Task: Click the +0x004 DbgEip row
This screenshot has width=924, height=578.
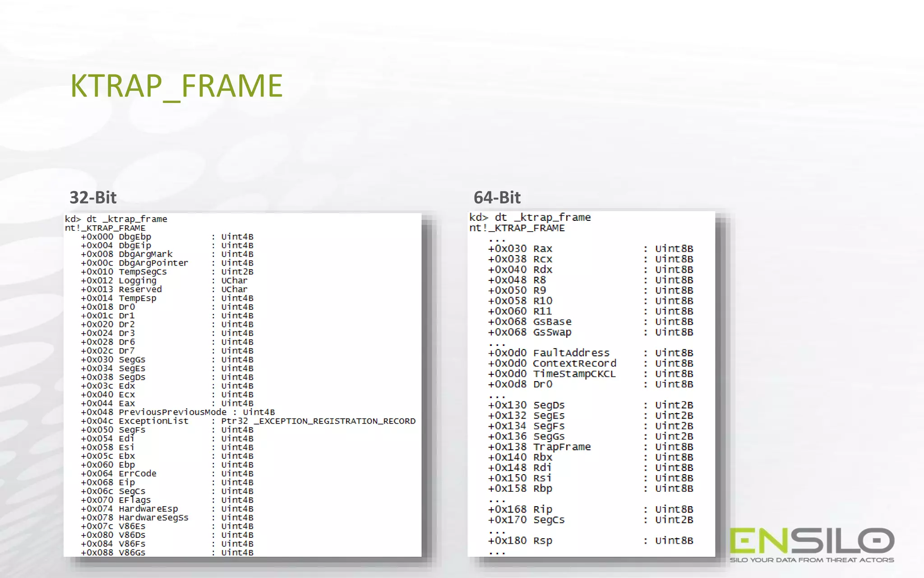Action: tap(167, 245)
